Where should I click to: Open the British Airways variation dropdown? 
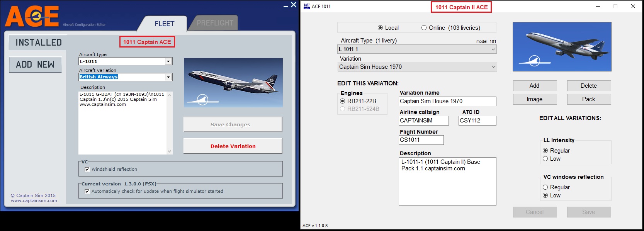tap(168, 77)
